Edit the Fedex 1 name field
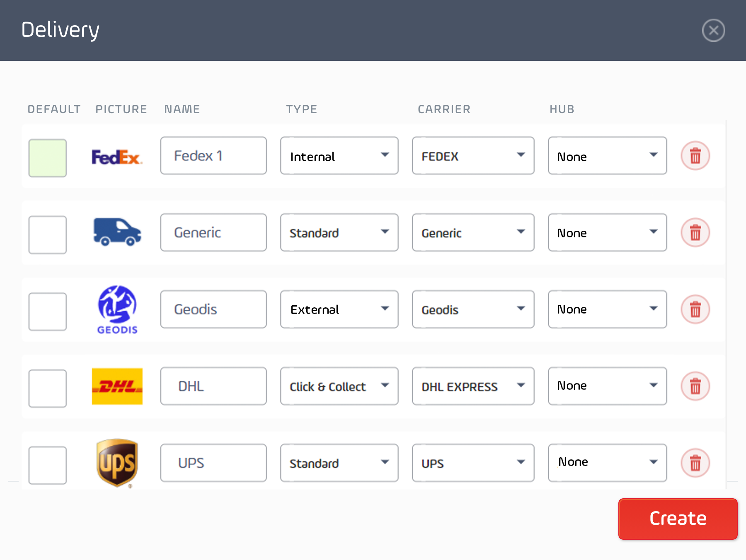The height and width of the screenshot is (560, 746). pos(213,156)
